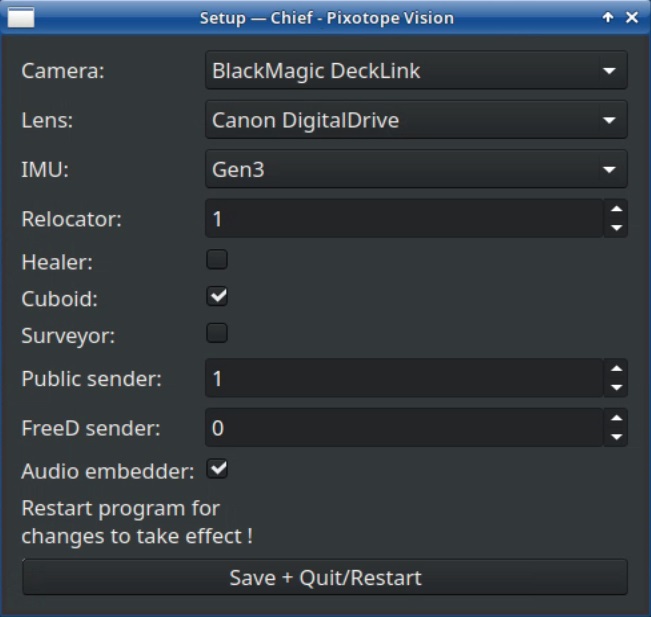Click the keep-above arrow icon in title bar

tap(608, 18)
